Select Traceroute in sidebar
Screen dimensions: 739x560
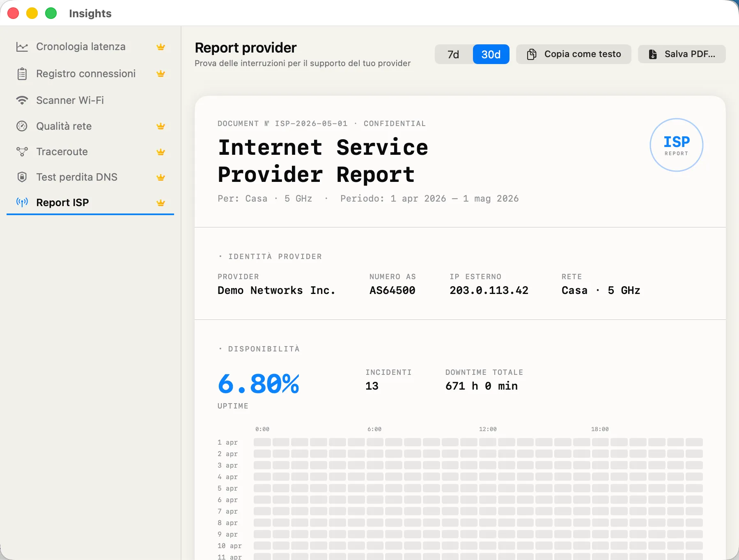point(90,151)
